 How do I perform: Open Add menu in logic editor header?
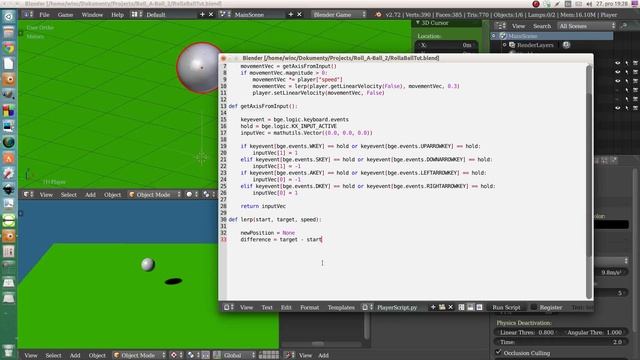323,356
